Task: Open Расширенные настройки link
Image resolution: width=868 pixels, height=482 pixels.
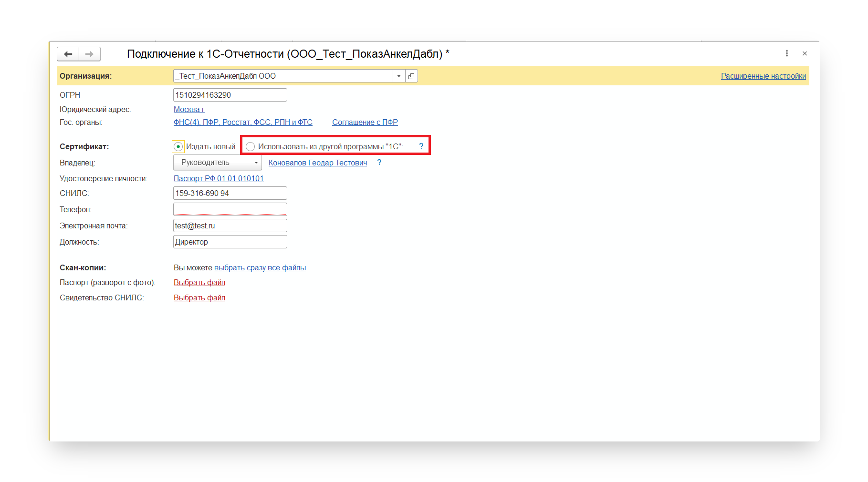Action: coord(763,76)
